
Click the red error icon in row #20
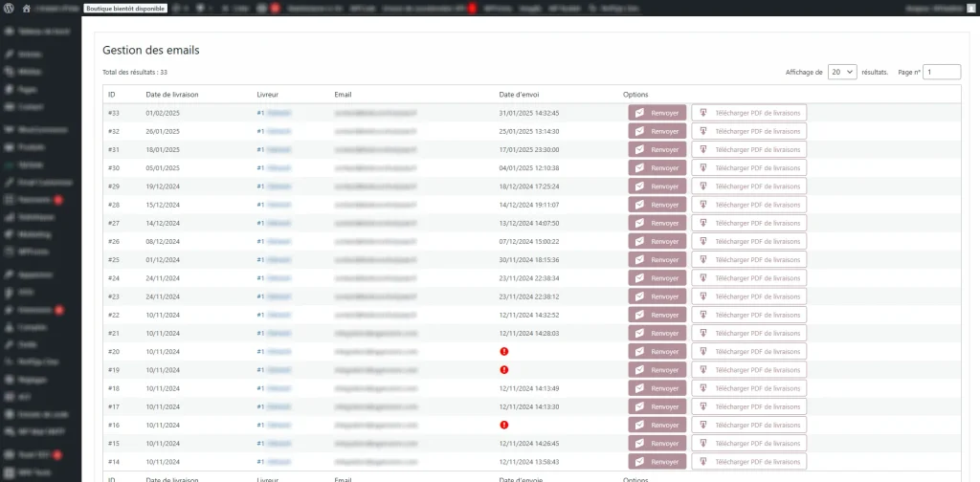pyautogui.click(x=504, y=352)
